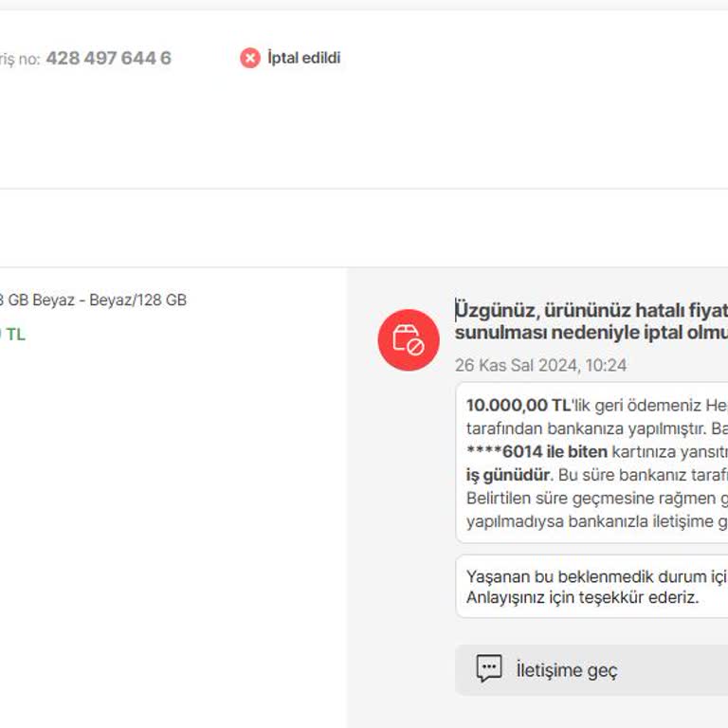Screen dimensions: 728x728
Task: Open the İletişime geç contact button
Action: tap(591, 669)
